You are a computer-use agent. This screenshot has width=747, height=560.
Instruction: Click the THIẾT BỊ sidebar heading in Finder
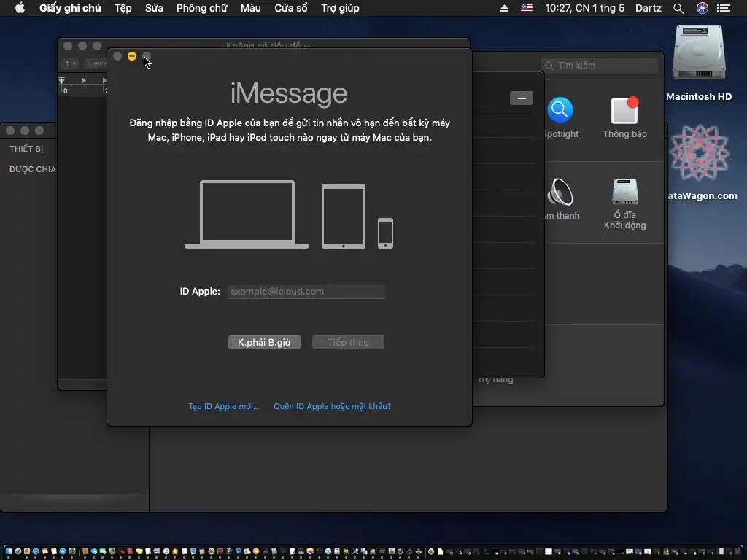26,149
